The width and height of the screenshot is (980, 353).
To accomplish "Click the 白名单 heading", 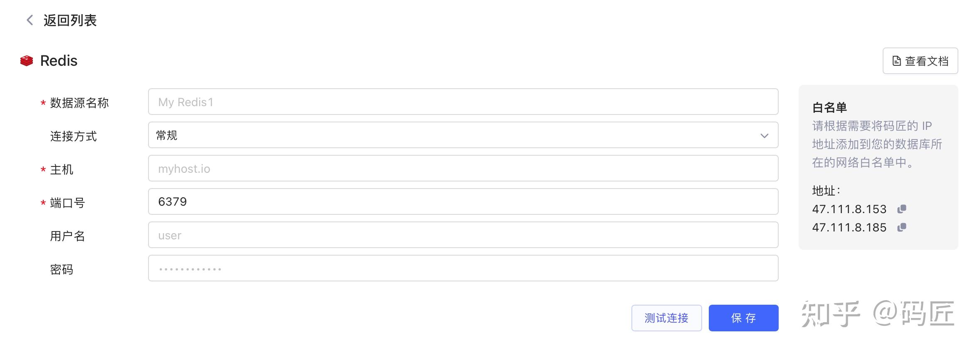I will tap(829, 108).
